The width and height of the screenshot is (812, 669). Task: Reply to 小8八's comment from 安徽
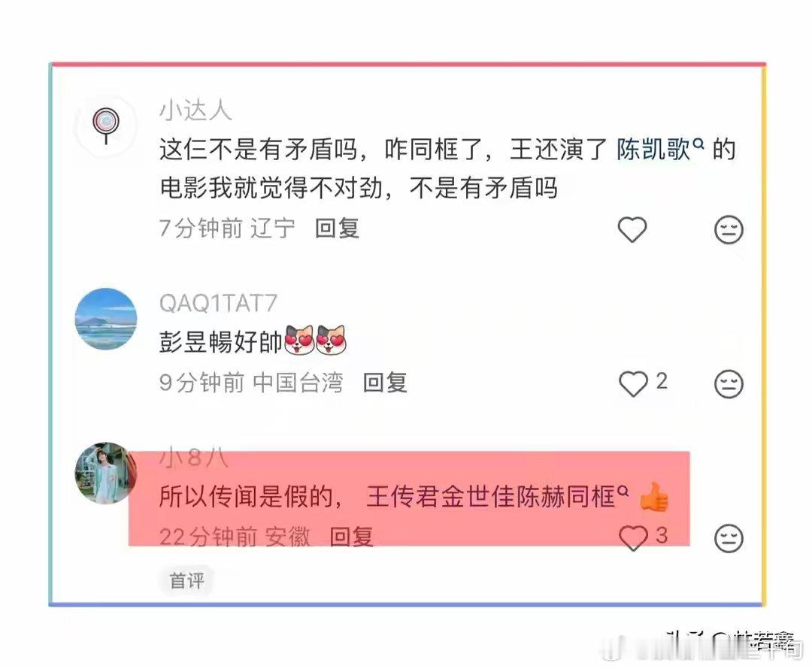[352, 537]
